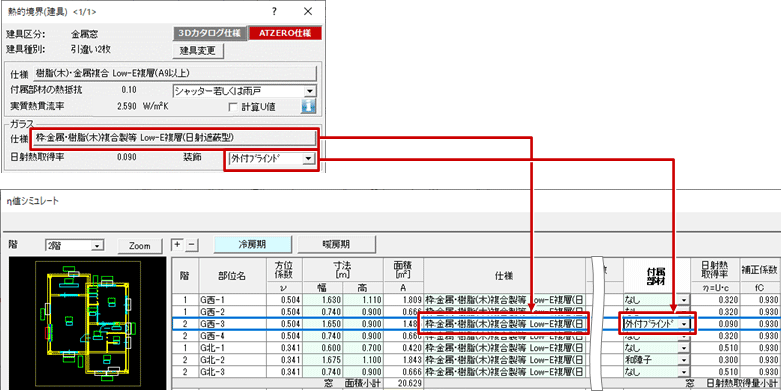Open the シャッター若しくは雨戸 dropdown
This screenshot has width=781, height=391.
[x=311, y=91]
